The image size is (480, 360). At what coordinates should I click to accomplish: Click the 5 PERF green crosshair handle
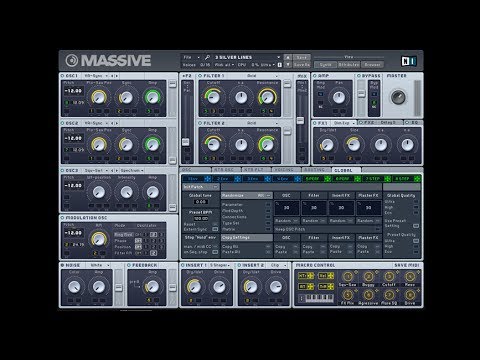point(327,179)
